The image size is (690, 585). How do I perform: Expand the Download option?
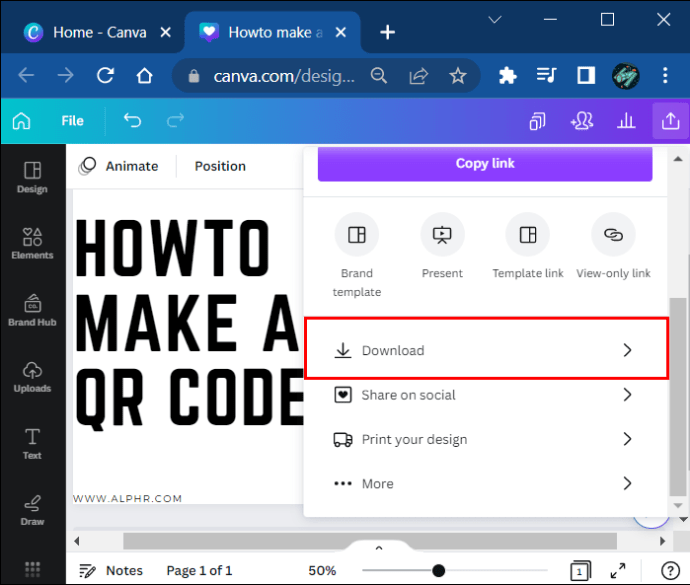[486, 349]
